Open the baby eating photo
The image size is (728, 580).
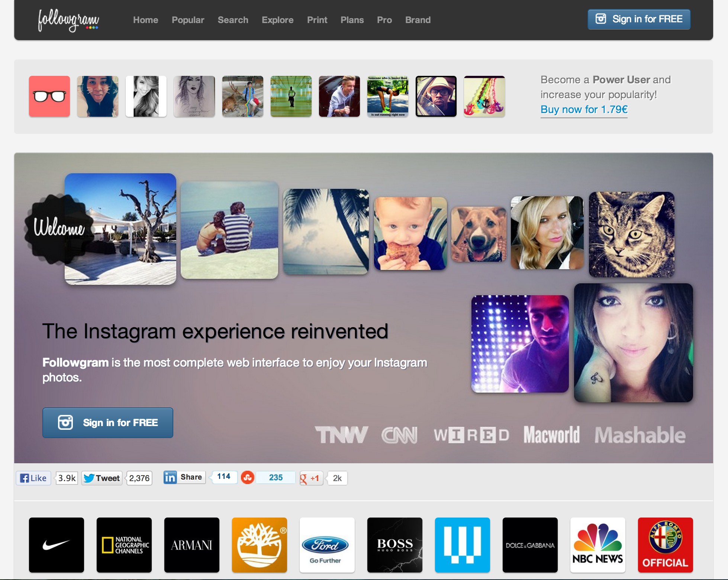click(410, 233)
